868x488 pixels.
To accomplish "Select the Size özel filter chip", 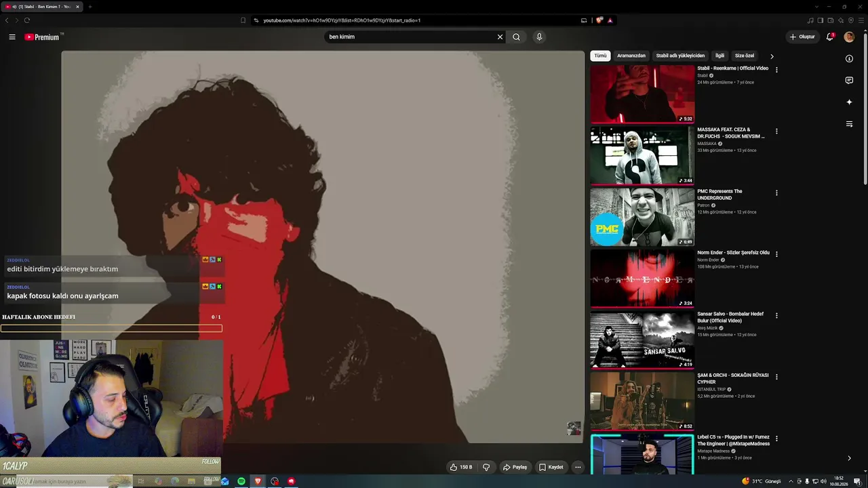I will tap(745, 56).
